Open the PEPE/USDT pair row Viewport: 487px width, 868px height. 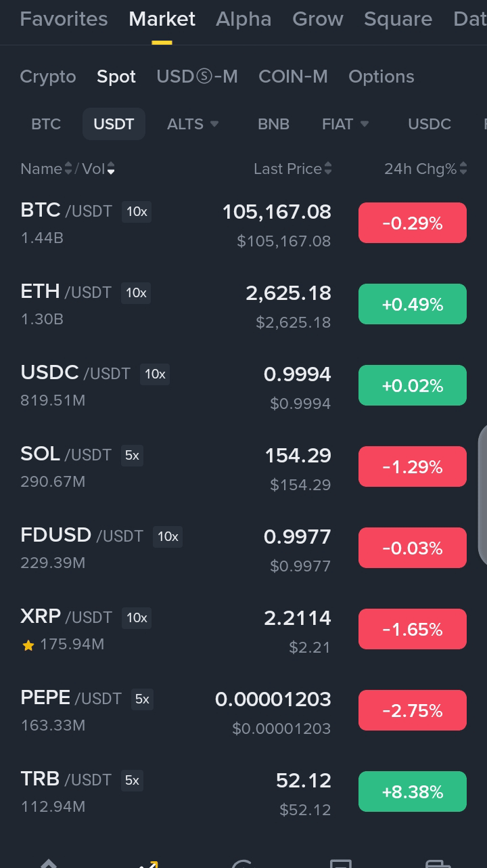243,711
